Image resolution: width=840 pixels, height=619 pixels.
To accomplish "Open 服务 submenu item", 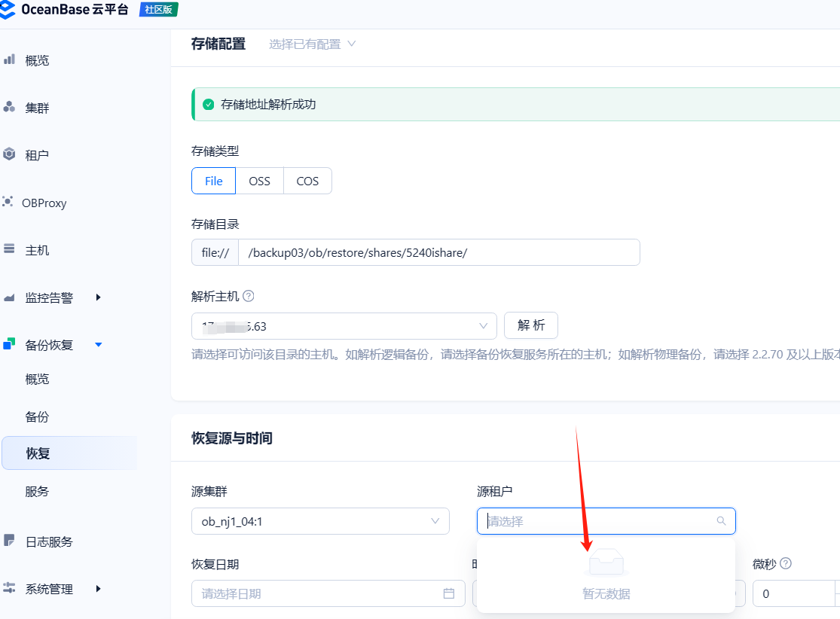I will click(x=37, y=491).
